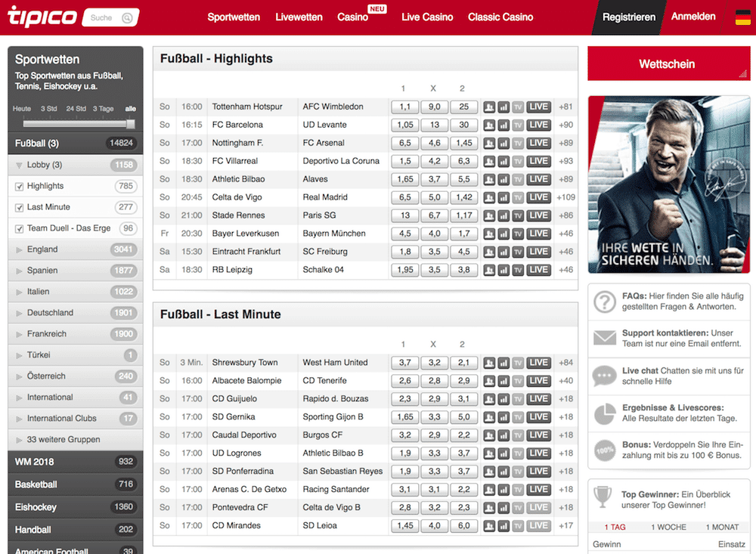Open statistics chart icon for RB Leipzig row
Screen dimensions: 756x554
coord(503,270)
